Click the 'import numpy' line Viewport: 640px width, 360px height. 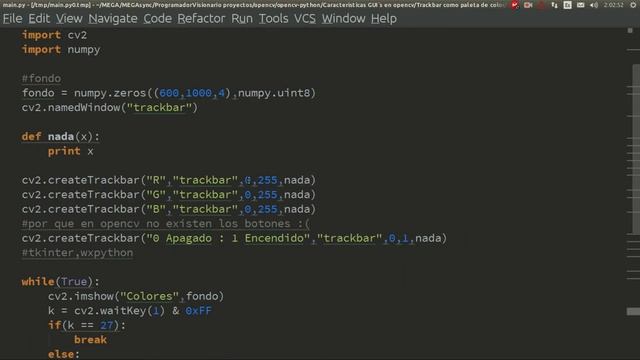[61, 50]
